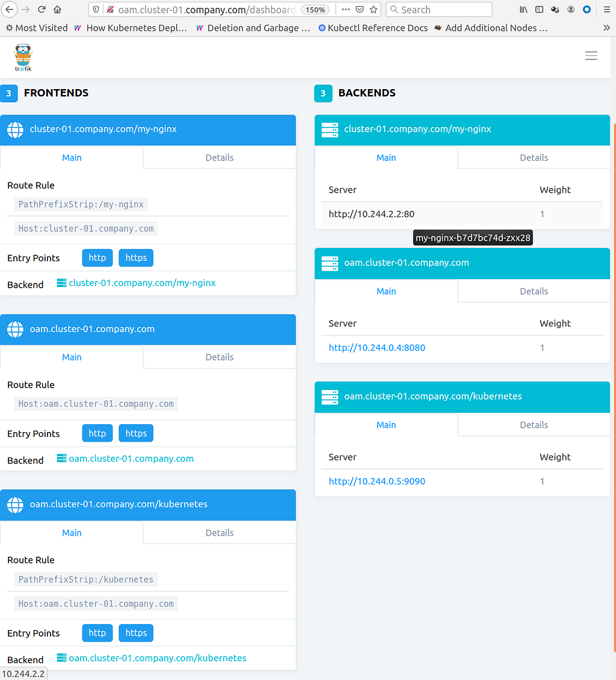Open Kubectl Reference Docs bookmark

coord(373,28)
